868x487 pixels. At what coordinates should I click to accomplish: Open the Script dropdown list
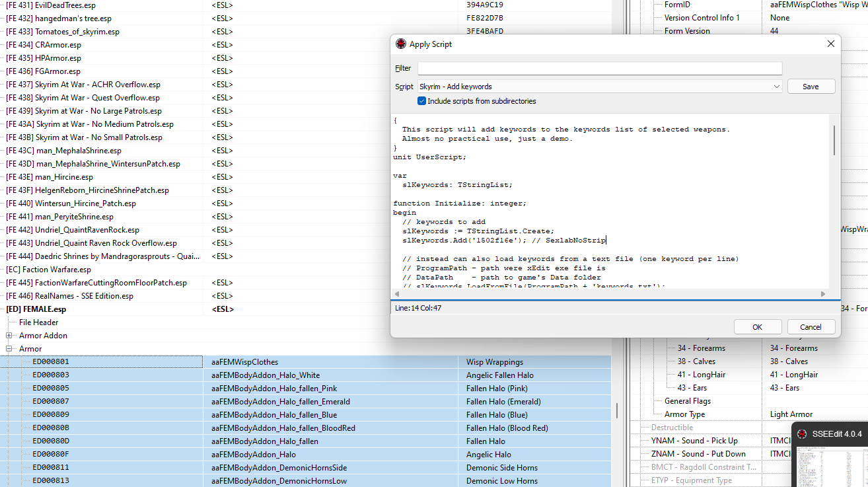point(777,87)
